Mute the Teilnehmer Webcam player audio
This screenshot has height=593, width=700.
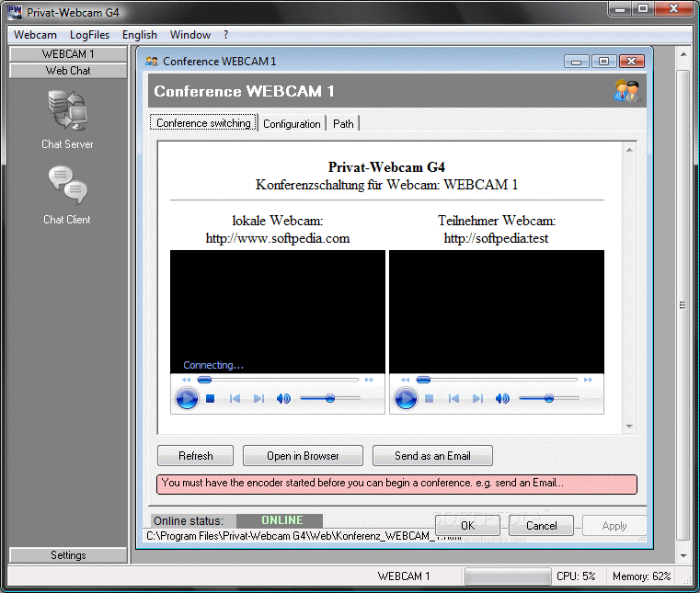(x=502, y=398)
